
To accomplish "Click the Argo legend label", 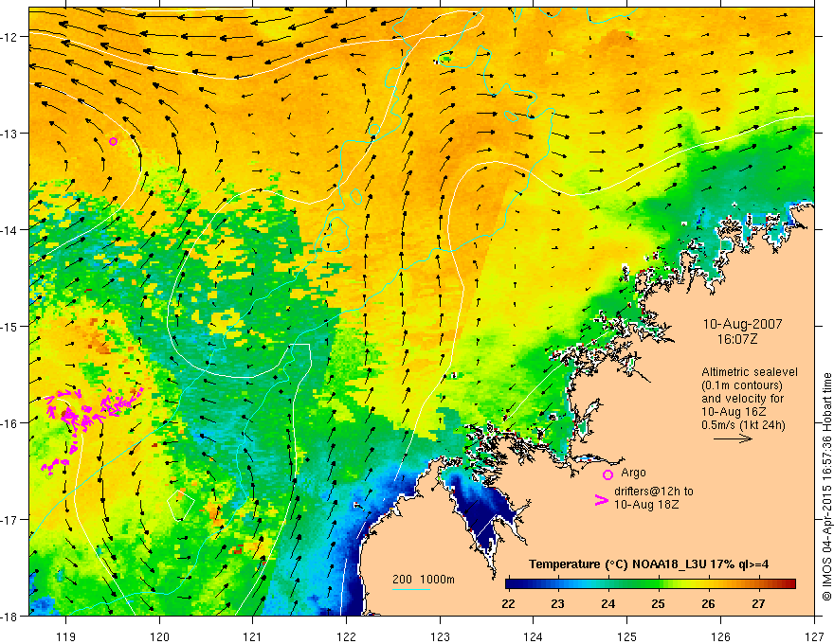I will click(x=633, y=473).
